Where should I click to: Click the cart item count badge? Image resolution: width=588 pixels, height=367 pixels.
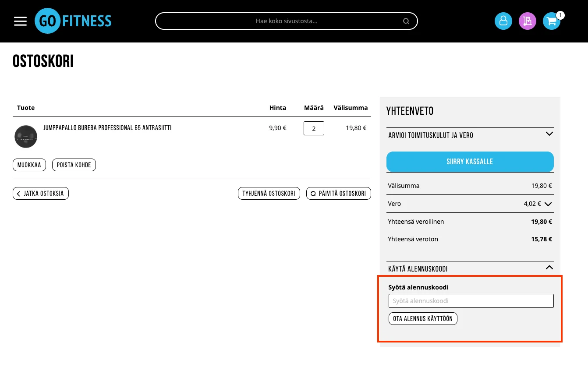(560, 15)
